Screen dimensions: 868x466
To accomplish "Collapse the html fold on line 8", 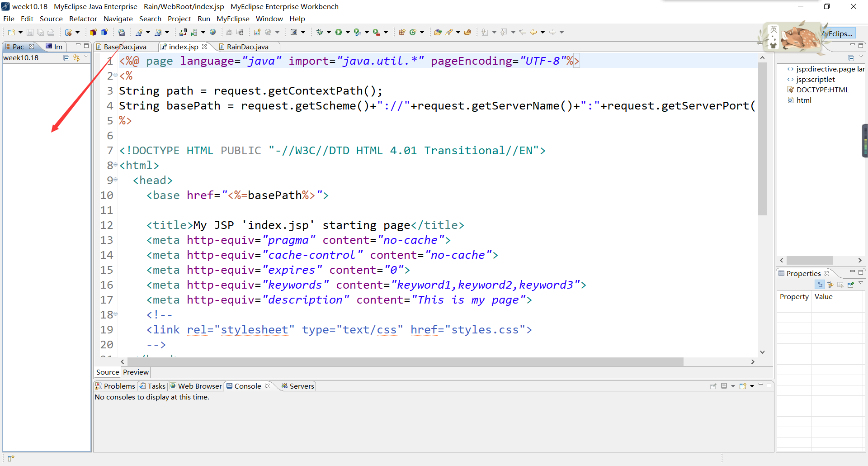I will pos(116,165).
